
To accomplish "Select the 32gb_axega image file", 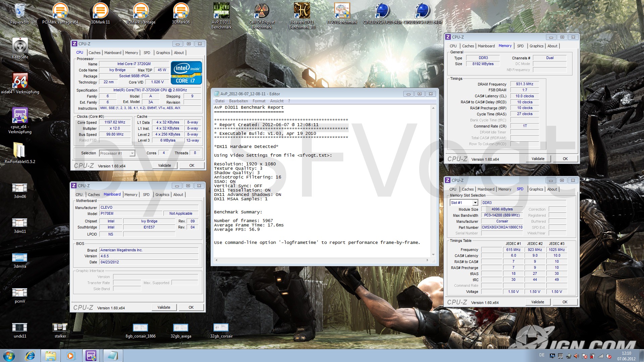I will pos(181,330).
